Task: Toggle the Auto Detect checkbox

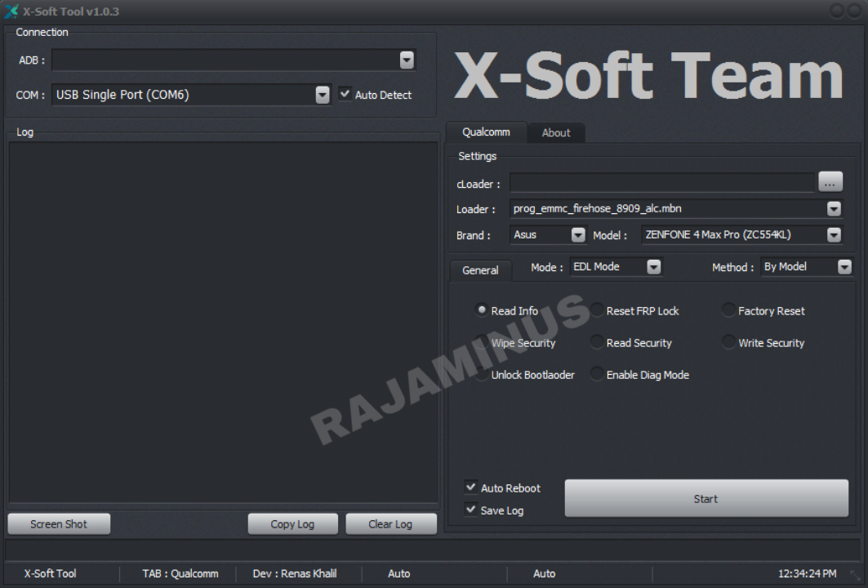Action: 345,94
